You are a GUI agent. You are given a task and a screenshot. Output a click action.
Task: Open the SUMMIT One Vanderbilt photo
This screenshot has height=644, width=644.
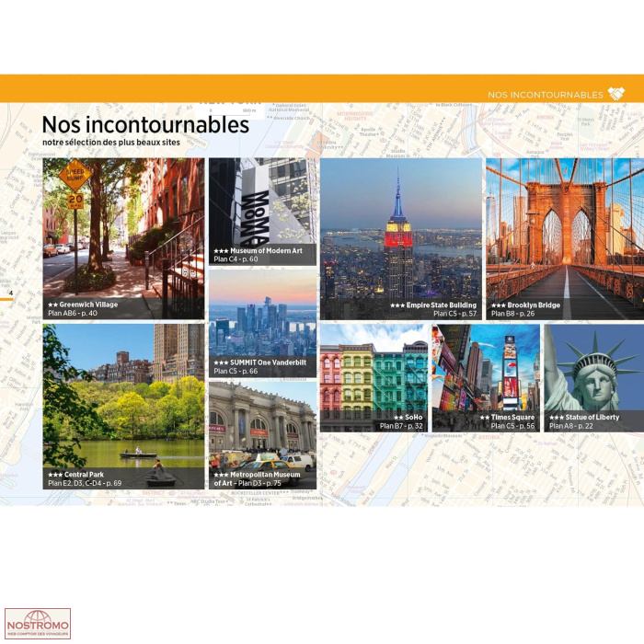pyautogui.click(x=263, y=323)
